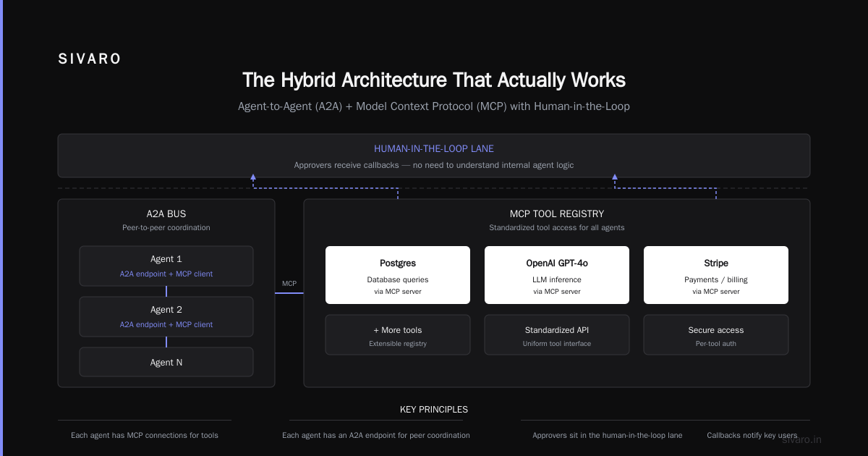Select 'Approvers sit in the human-in-the-loop lane'

pos(608,436)
